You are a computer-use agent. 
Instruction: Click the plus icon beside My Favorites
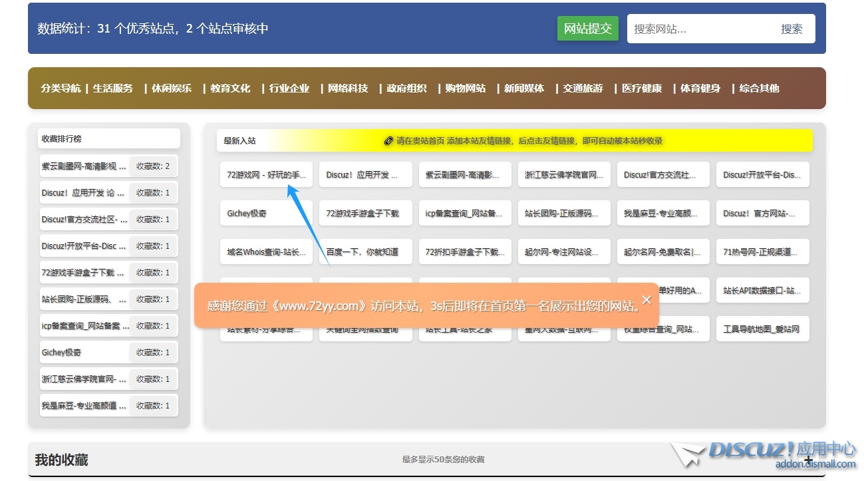(x=808, y=460)
